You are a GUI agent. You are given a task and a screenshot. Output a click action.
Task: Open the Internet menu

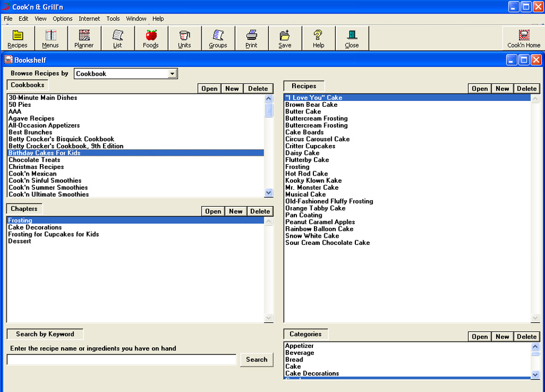click(x=89, y=19)
